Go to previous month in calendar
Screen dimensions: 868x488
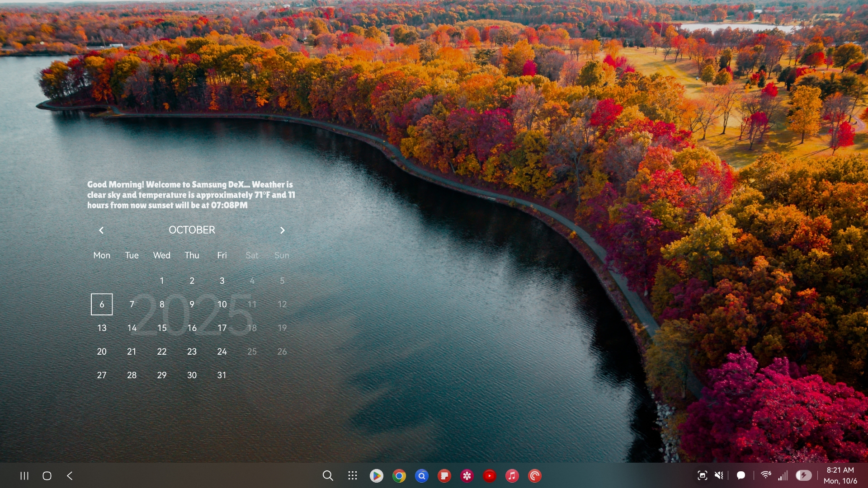(101, 230)
